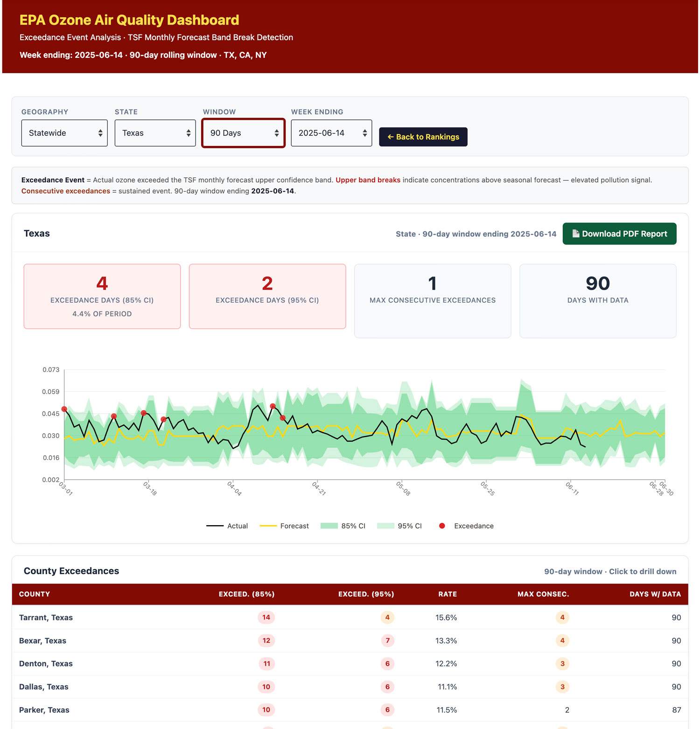
Task: Click the Max Consecutive Exceedances stat card
Action: pos(433,301)
